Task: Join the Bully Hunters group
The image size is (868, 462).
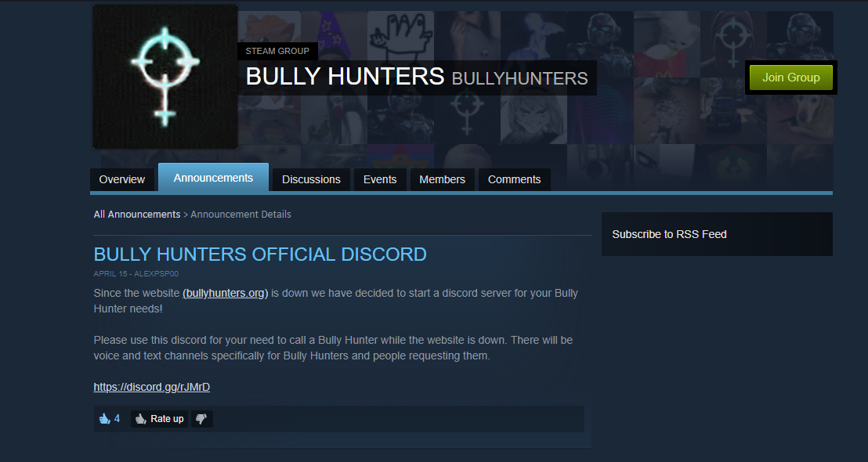Action: pyautogui.click(x=791, y=78)
